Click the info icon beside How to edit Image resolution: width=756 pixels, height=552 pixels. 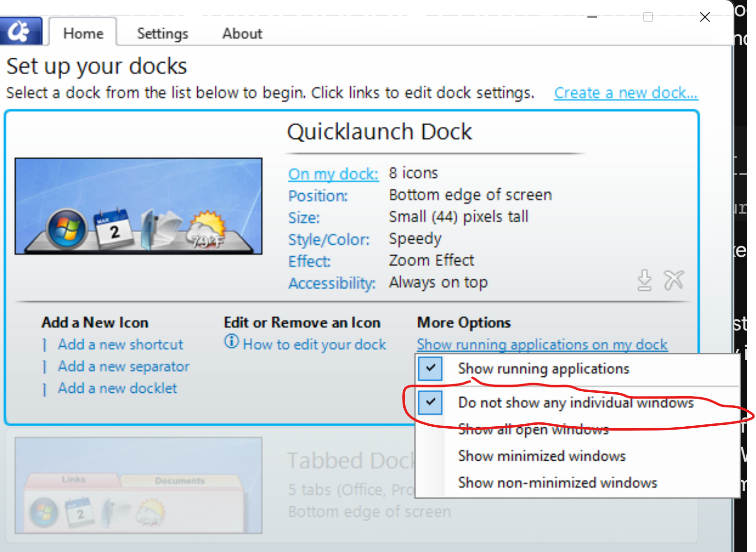(x=231, y=341)
